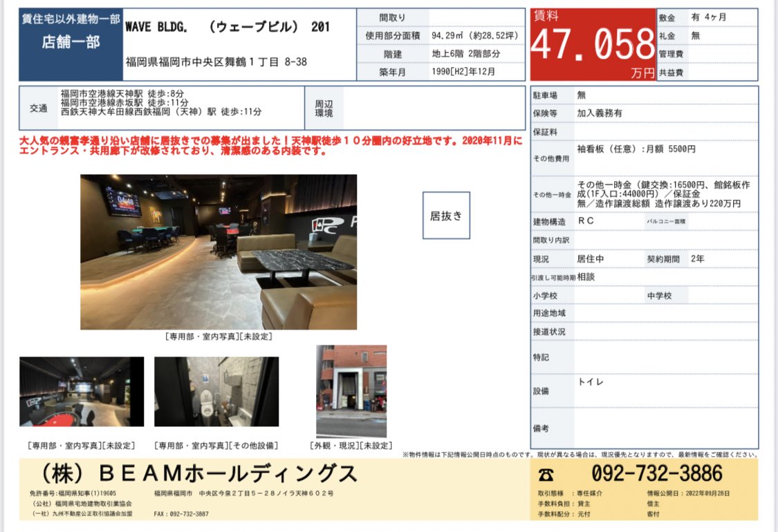Open the large interior lounge photo

[x=219, y=252]
